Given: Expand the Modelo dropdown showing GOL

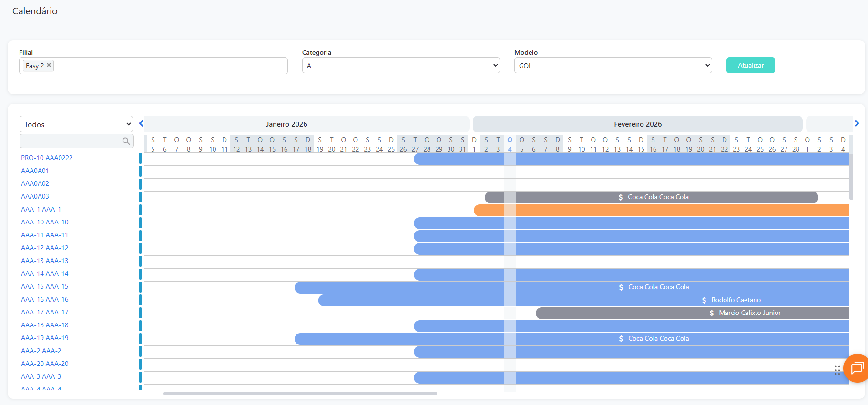Looking at the screenshot, I should [613, 66].
